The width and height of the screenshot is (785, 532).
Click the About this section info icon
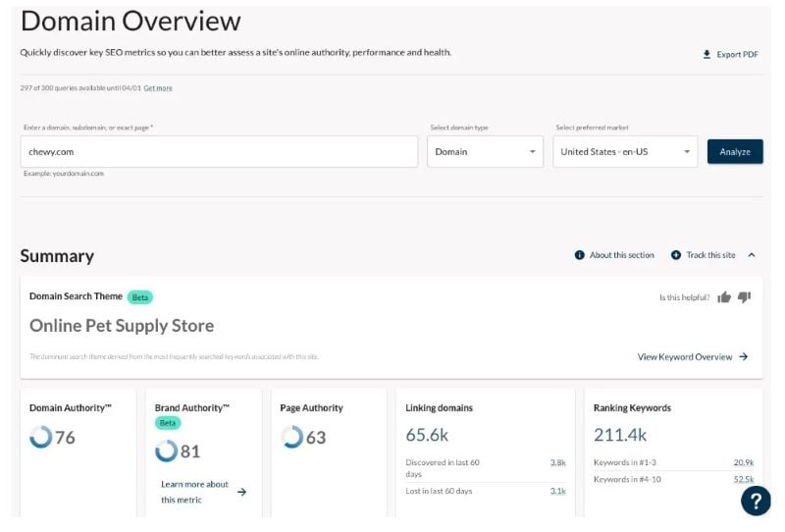[580, 255]
